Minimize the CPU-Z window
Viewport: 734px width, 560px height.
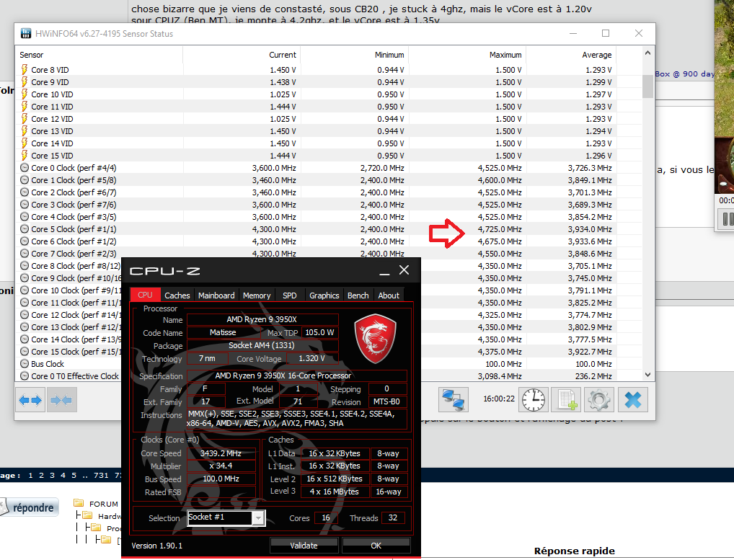(384, 271)
